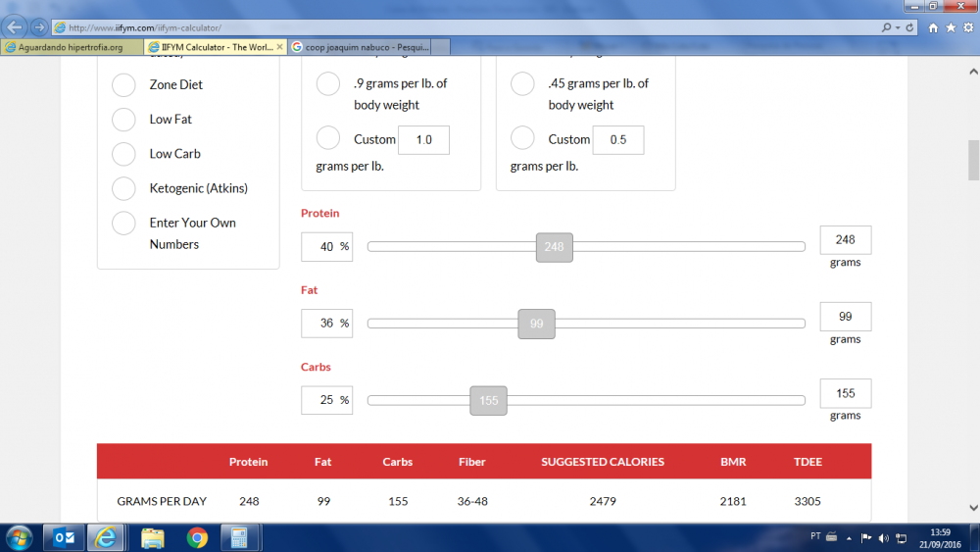Select the Zone Diet radio option
Viewport: 980px width, 552px height.
point(123,85)
